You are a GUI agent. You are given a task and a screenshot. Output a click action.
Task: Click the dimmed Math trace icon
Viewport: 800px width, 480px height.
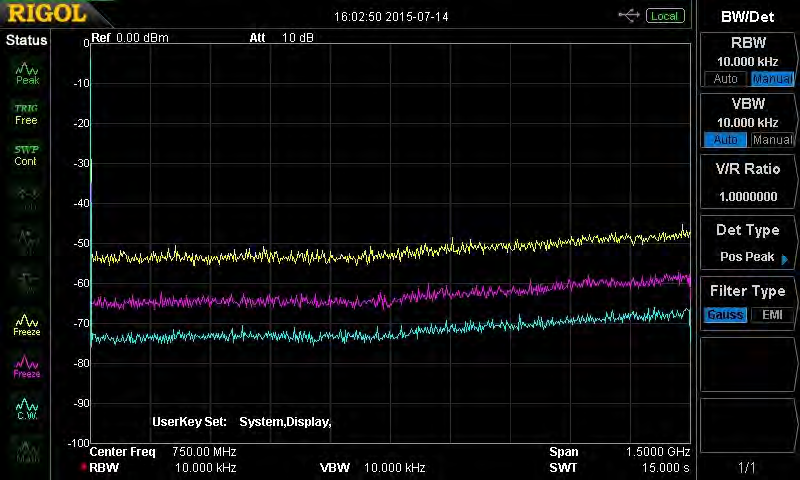tap(27, 451)
